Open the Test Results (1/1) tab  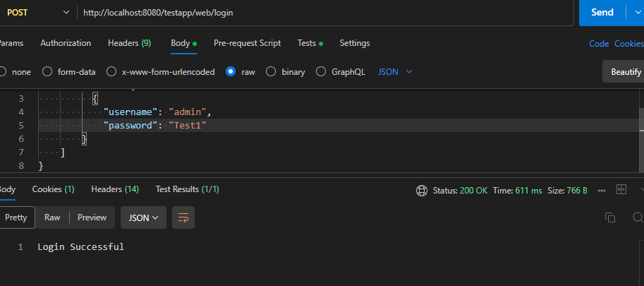click(x=187, y=189)
